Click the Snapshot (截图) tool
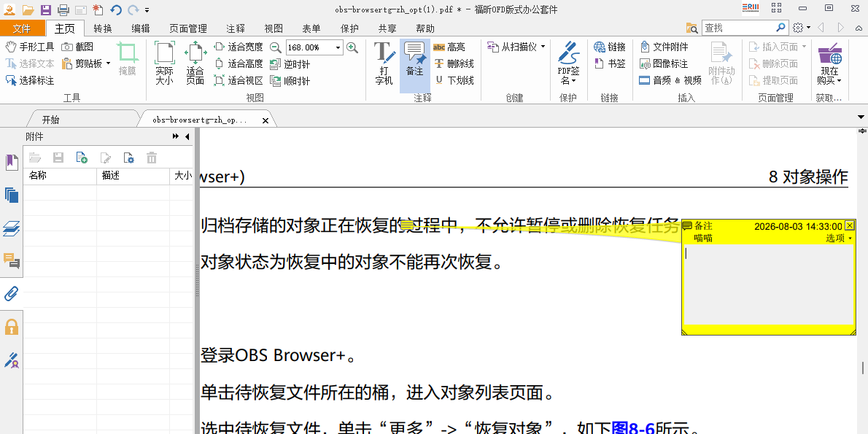 (x=77, y=47)
